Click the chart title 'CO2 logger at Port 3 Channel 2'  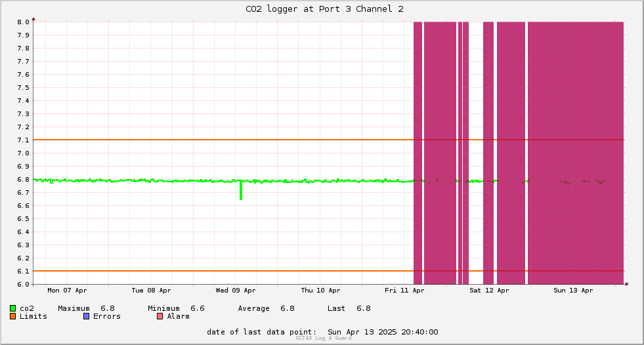324,9
